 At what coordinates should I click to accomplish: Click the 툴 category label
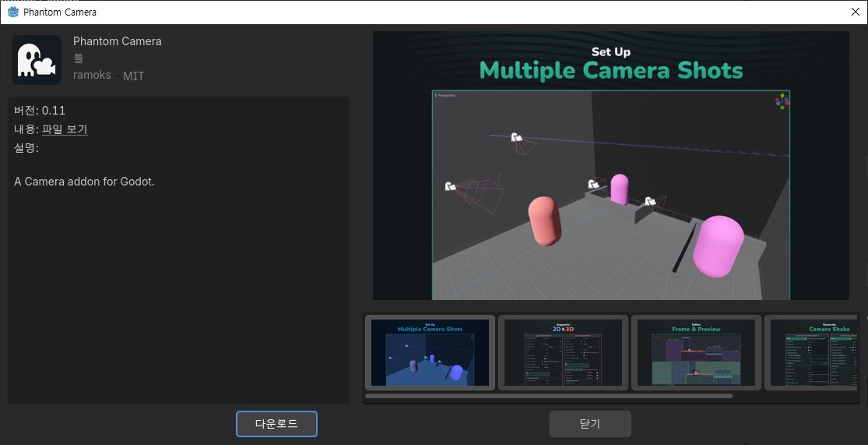(78, 58)
